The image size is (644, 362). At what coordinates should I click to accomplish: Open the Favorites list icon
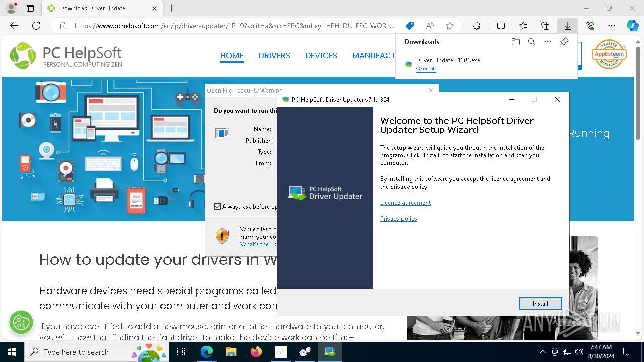[x=523, y=26]
